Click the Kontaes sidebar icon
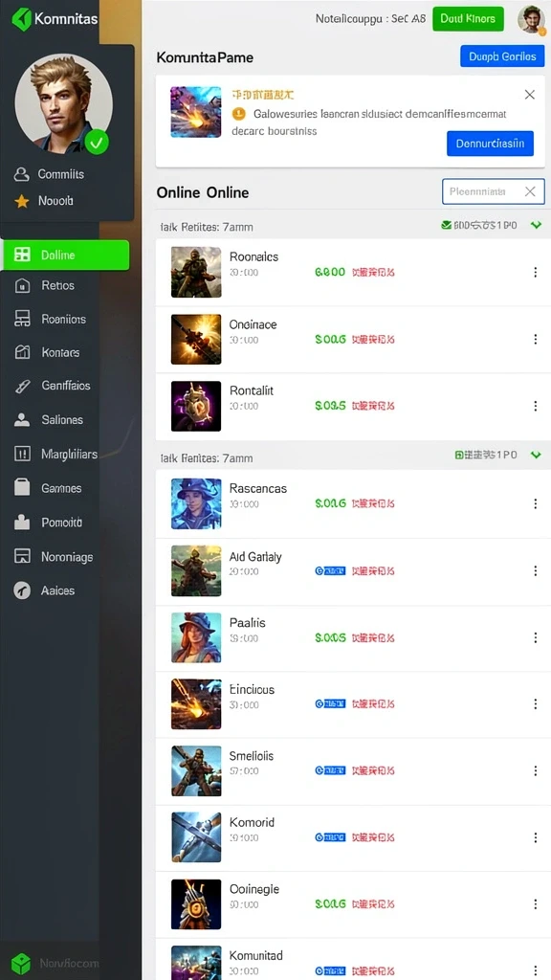This screenshot has height=980, width=551. click(x=22, y=352)
